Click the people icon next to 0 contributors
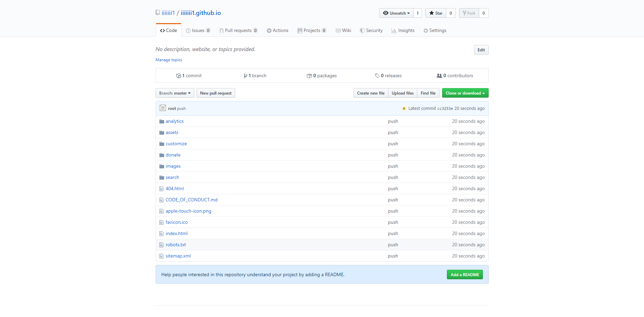644x317 pixels. click(439, 76)
